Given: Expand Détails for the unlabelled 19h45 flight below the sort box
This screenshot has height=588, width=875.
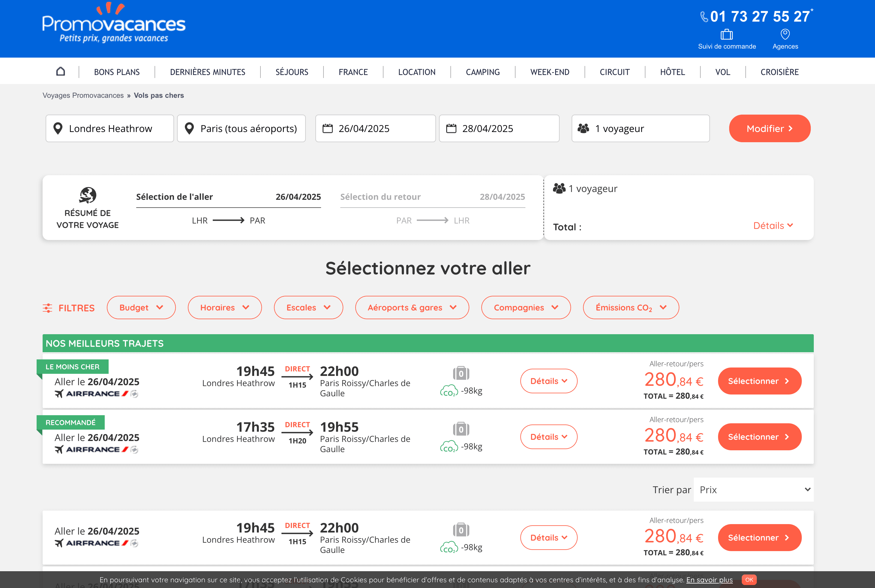Looking at the screenshot, I should pyautogui.click(x=548, y=537).
